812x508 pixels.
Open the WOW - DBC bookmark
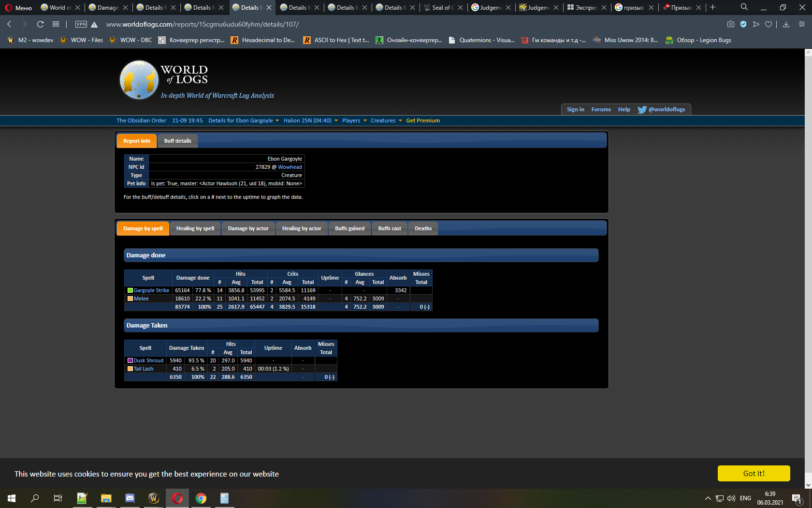tap(130, 40)
